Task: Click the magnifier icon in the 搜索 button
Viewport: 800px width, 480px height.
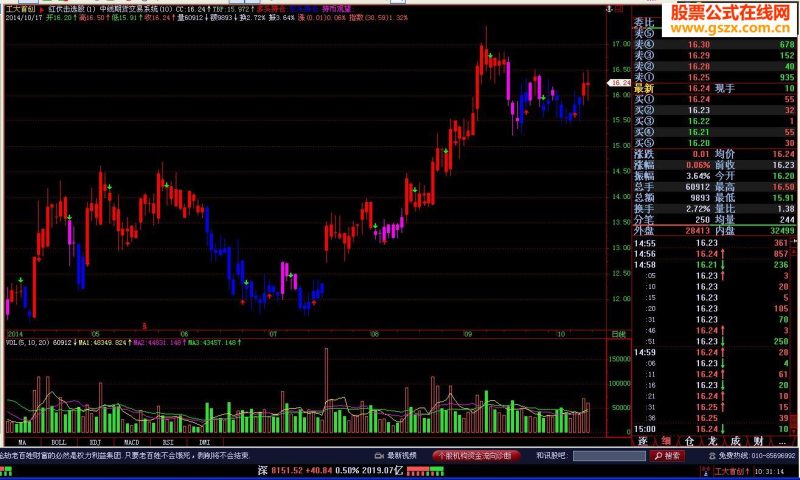Action: coord(658,456)
